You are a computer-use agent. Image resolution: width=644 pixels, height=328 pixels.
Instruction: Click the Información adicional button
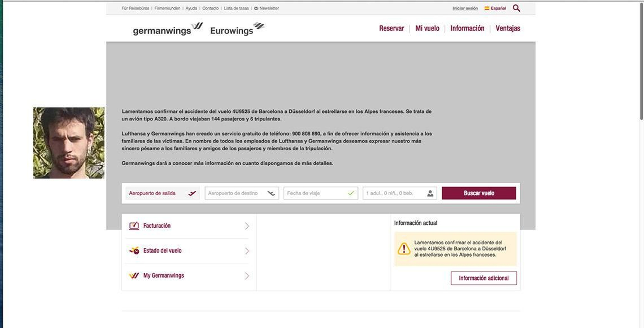pyautogui.click(x=483, y=278)
